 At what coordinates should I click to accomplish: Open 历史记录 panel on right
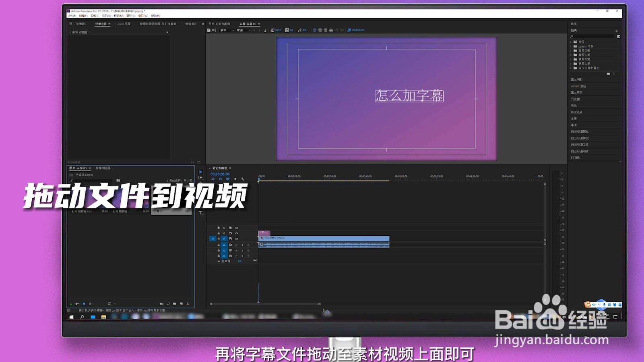click(576, 112)
